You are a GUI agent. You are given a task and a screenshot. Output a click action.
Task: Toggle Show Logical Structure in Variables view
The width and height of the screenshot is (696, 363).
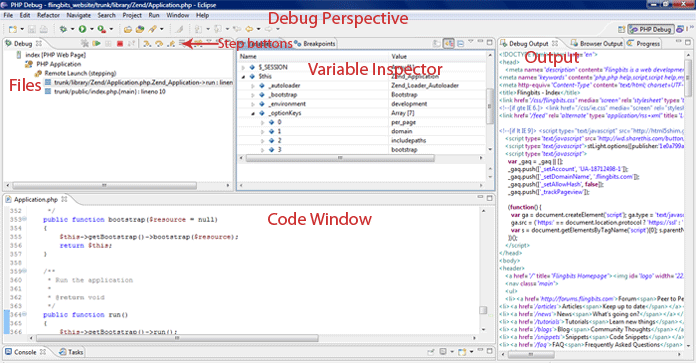449,43
